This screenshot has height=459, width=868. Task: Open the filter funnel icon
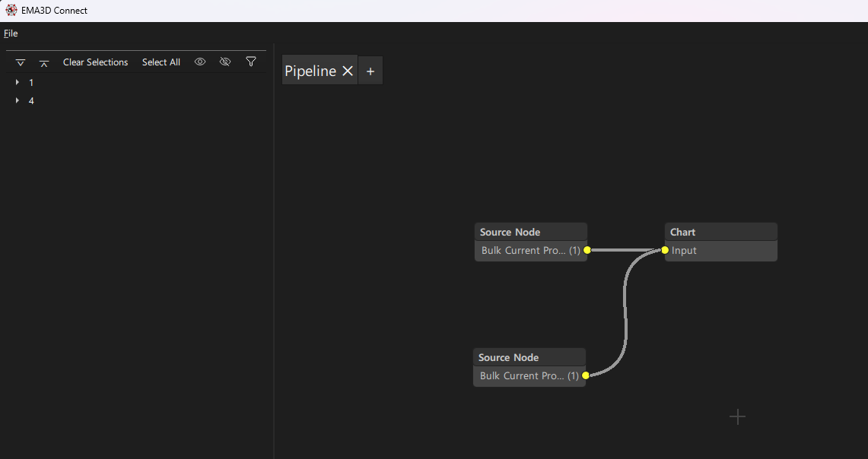[x=251, y=62]
